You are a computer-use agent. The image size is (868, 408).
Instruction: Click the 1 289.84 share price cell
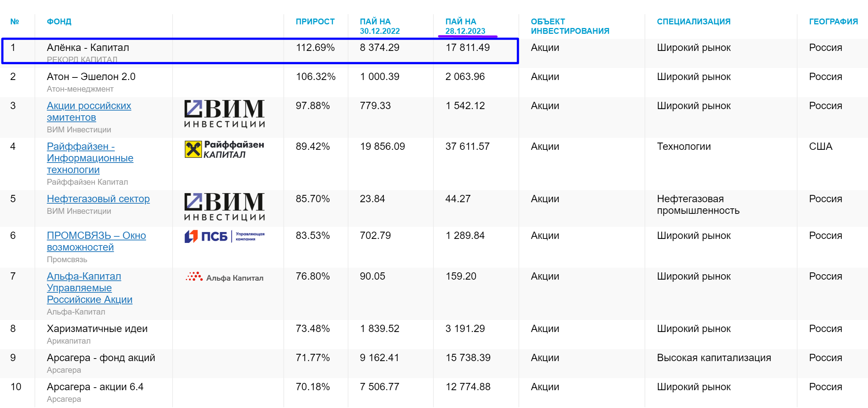click(465, 236)
